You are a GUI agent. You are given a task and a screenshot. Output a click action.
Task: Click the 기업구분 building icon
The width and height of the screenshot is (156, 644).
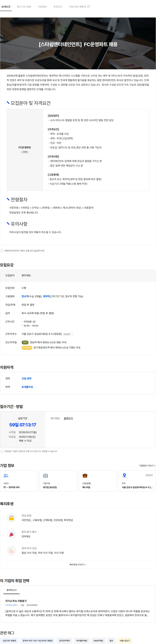[x=45, y=475]
